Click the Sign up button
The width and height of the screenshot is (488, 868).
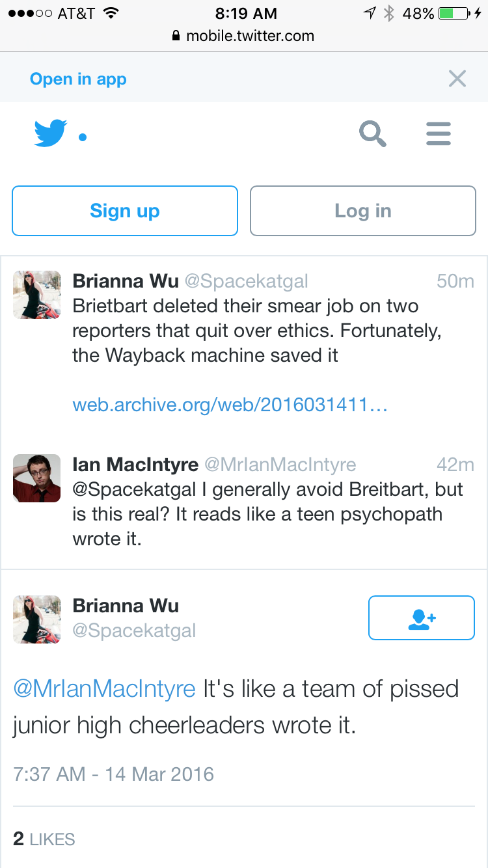click(125, 211)
